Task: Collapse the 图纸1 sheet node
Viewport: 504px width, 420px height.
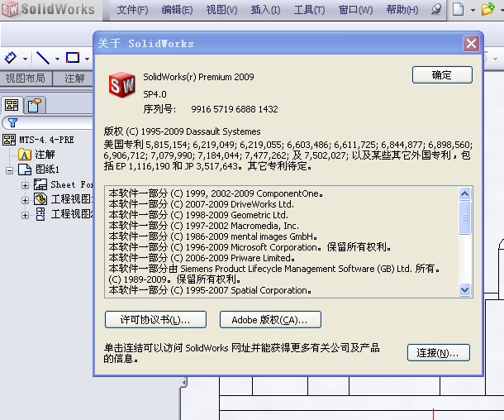Action: coord(10,170)
